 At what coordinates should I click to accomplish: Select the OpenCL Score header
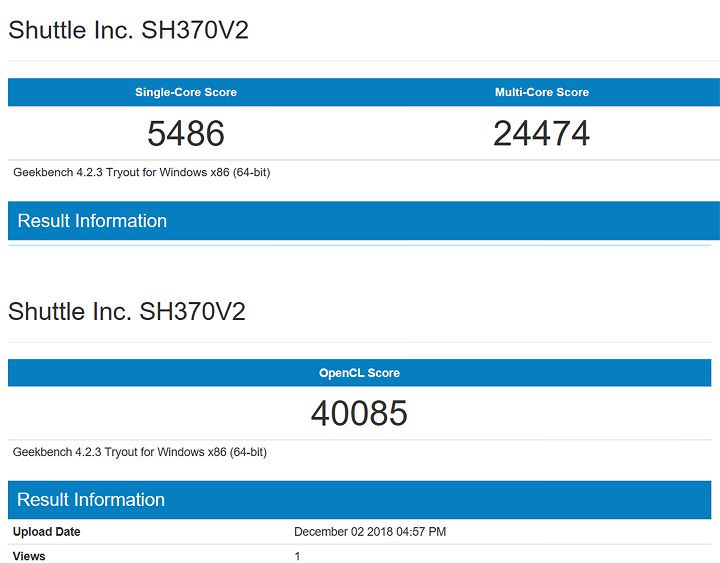click(359, 373)
